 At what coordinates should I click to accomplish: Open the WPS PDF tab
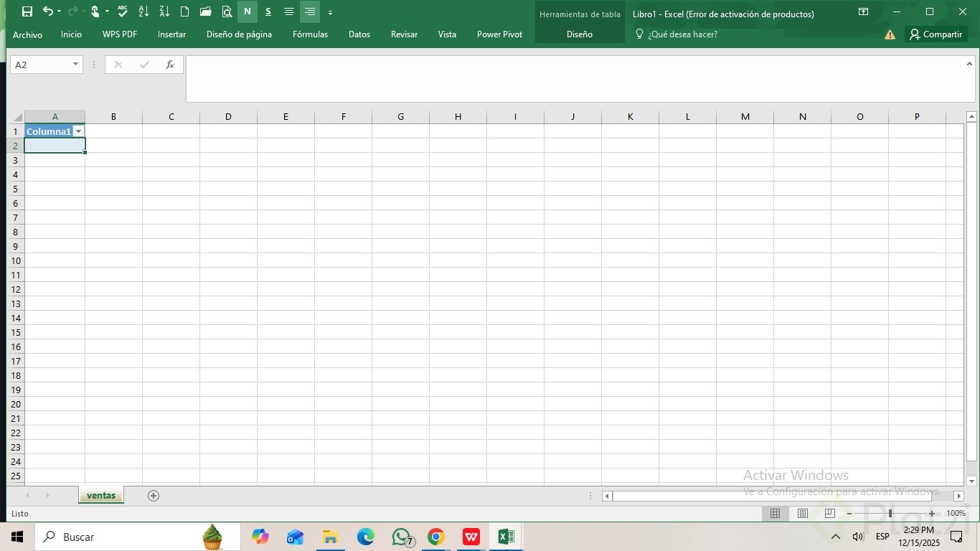coord(120,34)
